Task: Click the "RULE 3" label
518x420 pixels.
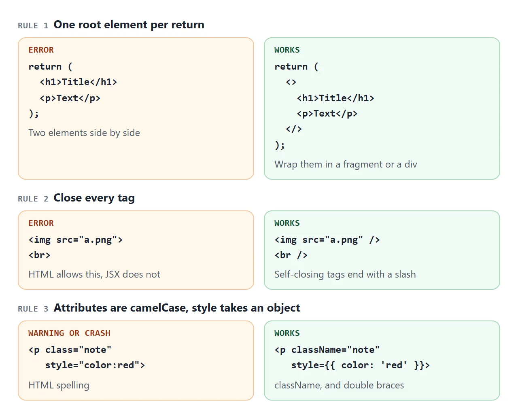Action: 33,309
